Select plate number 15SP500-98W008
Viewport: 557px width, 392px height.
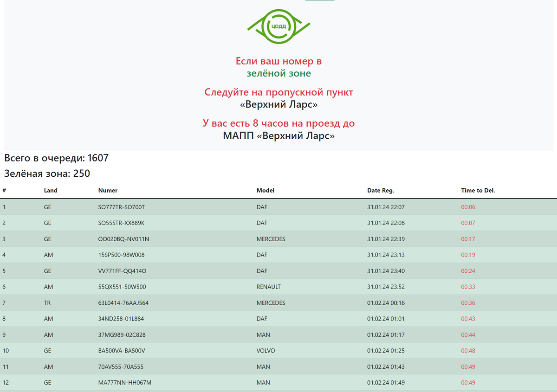tap(122, 255)
